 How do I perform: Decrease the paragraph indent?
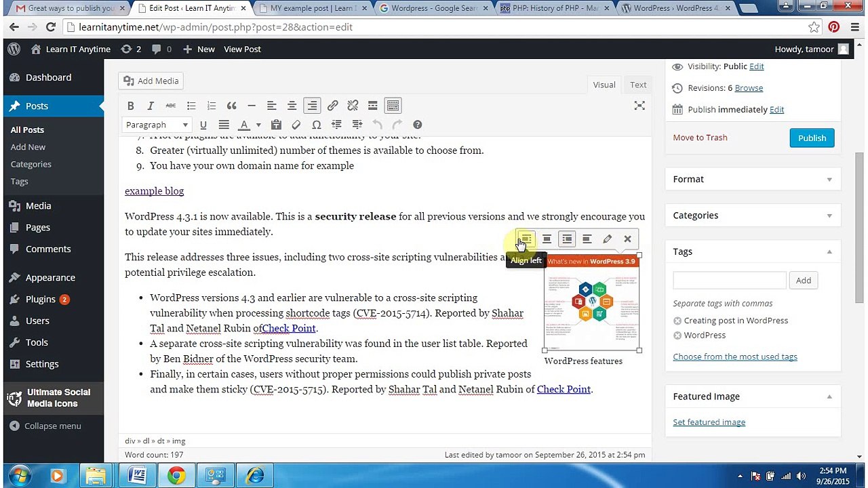(336, 125)
